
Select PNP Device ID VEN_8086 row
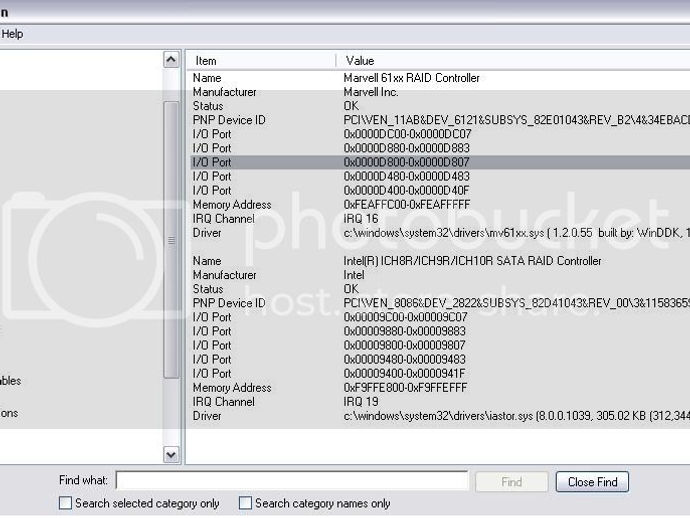pyautogui.click(x=440, y=303)
